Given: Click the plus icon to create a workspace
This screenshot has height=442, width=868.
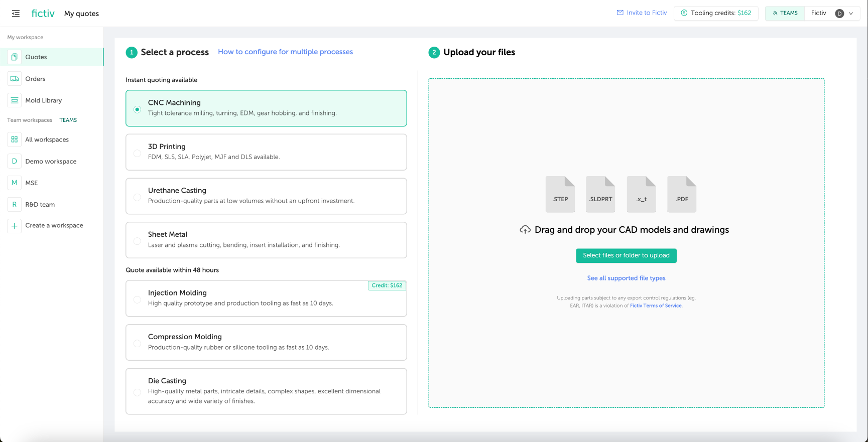Looking at the screenshot, I should pyautogui.click(x=15, y=226).
